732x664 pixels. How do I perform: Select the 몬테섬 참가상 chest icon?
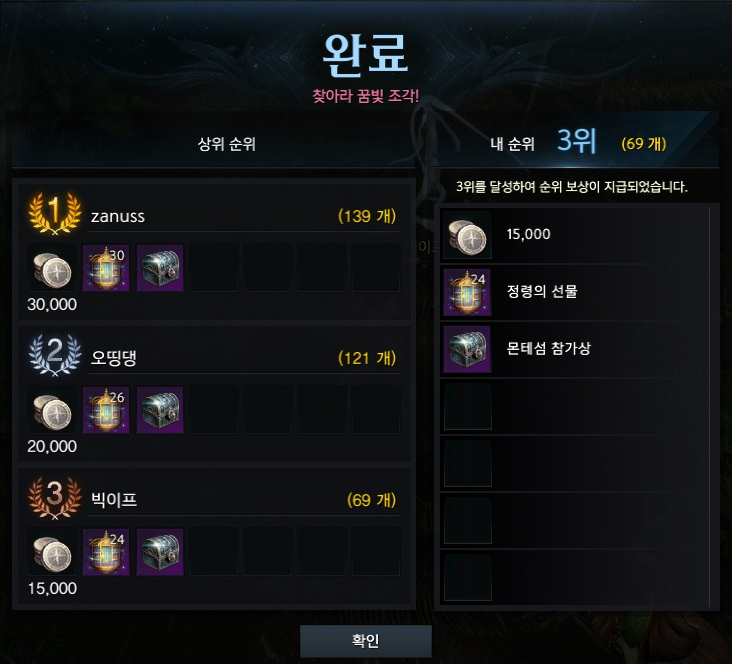point(467,349)
